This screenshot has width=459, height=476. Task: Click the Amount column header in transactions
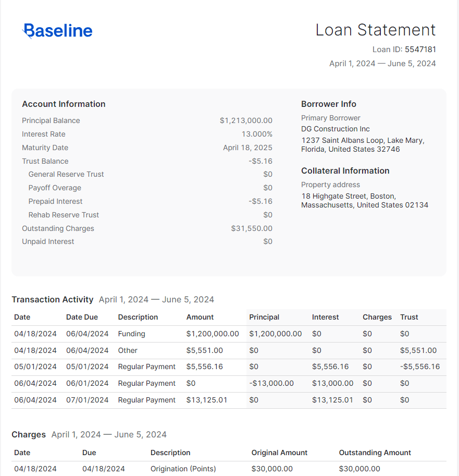point(200,317)
